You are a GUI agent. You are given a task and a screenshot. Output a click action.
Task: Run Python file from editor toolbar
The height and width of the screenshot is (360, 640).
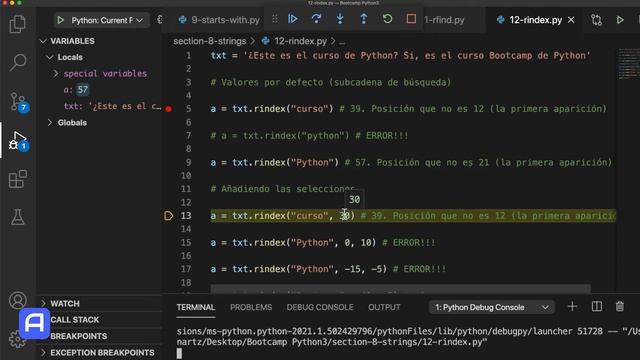[x=620, y=20]
